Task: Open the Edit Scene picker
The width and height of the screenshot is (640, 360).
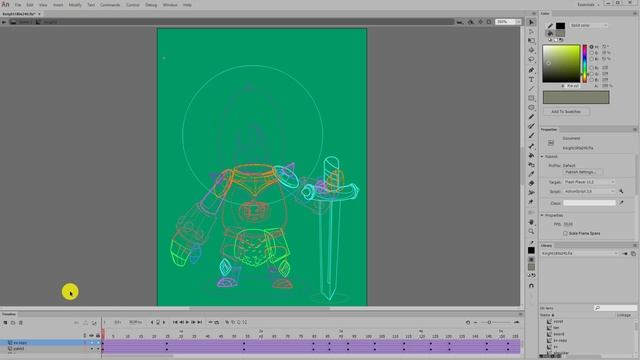Action: pos(460,22)
